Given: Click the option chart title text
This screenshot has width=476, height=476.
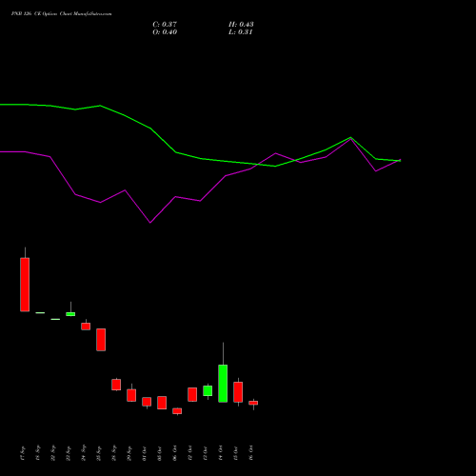Looking at the screenshot, I should pyautogui.click(x=61, y=13).
